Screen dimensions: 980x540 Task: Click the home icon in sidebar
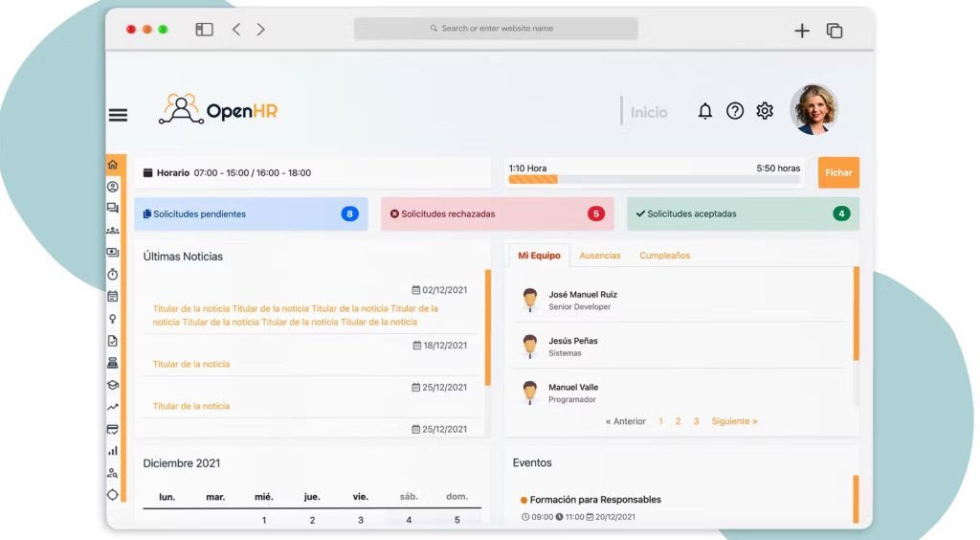tap(113, 165)
